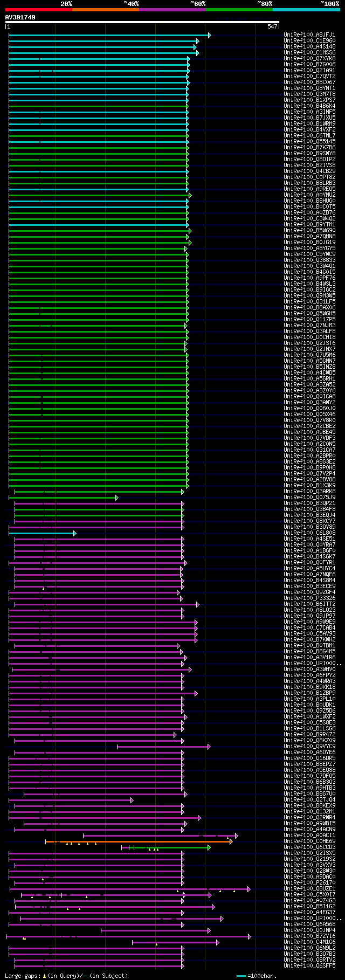The height and width of the screenshot is (980, 345).
Task: Select the UniRef100_Q2TJQ4 label
Action: click(x=309, y=799)
